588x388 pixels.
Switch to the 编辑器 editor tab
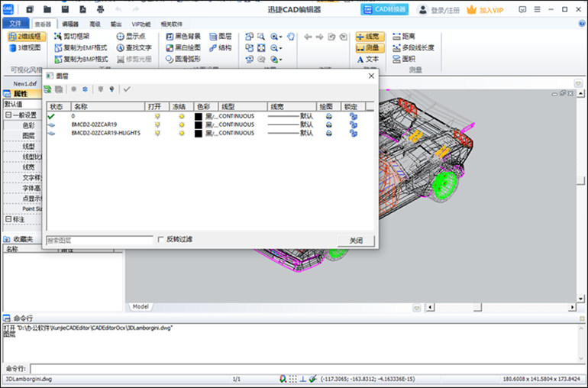[70, 24]
